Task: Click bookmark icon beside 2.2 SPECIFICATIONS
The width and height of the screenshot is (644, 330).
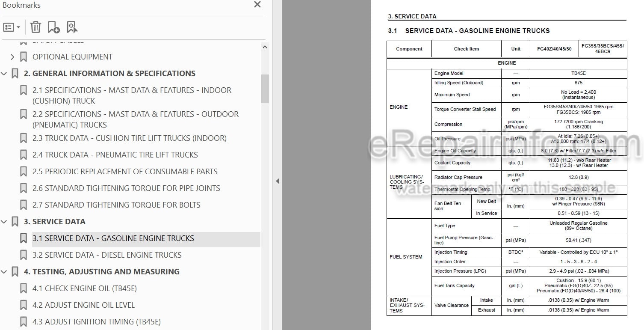Action: pyautogui.click(x=24, y=114)
